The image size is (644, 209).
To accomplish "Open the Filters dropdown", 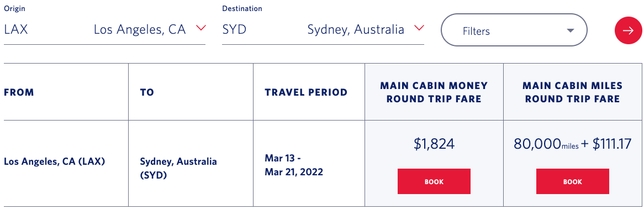I will 514,30.
